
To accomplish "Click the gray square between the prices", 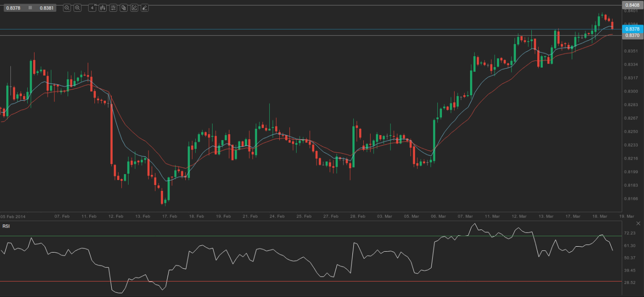I will 30,8.
